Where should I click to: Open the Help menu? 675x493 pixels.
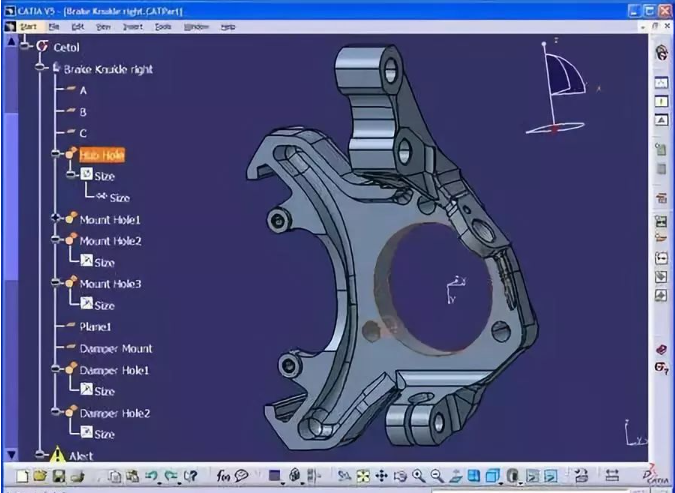click(x=228, y=27)
